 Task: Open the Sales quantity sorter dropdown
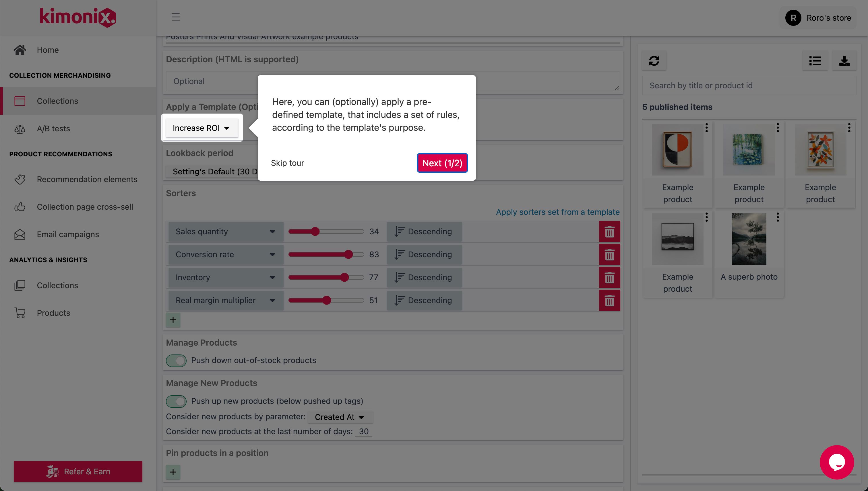tap(225, 231)
